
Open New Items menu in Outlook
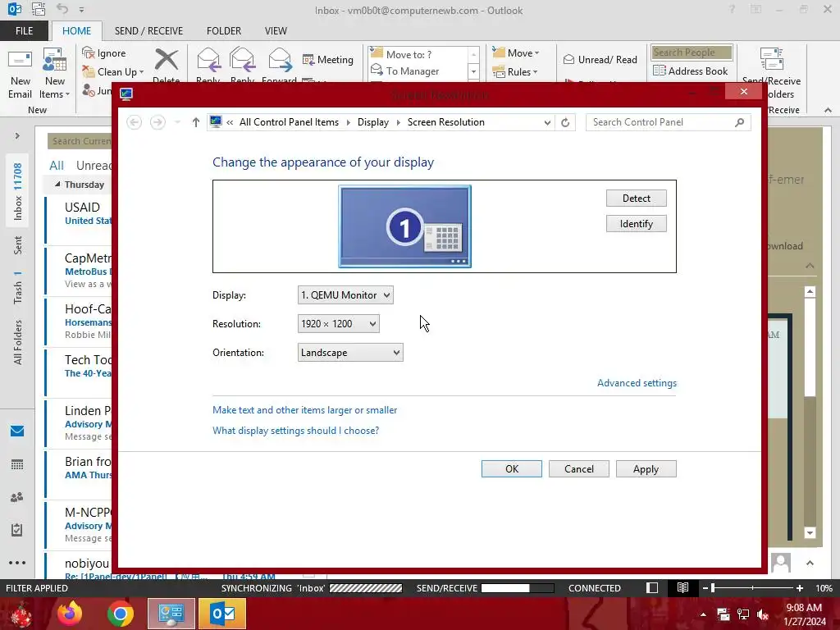55,73
